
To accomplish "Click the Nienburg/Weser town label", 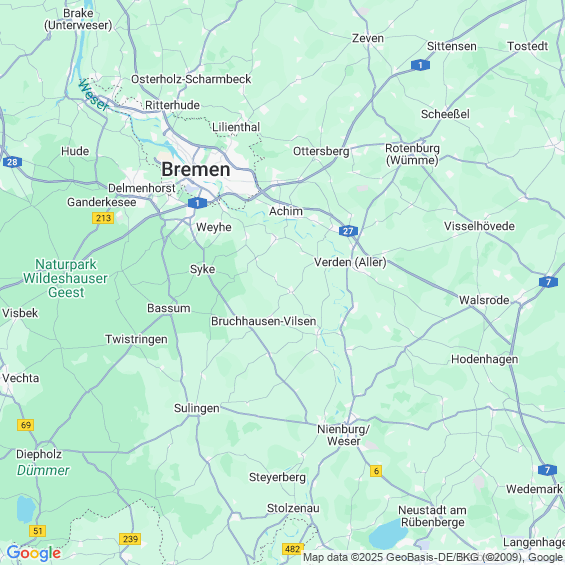I will tap(343, 435).
